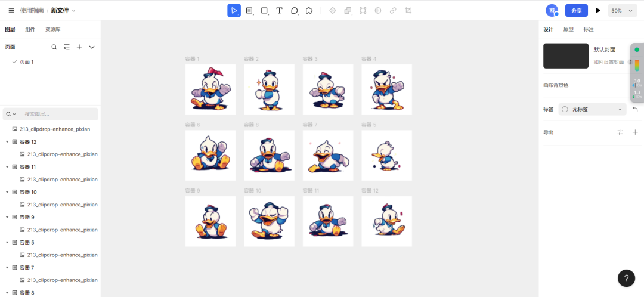This screenshot has height=297, width=644.
Task: Click the dark default cover thumbnail
Action: click(x=566, y=56)
